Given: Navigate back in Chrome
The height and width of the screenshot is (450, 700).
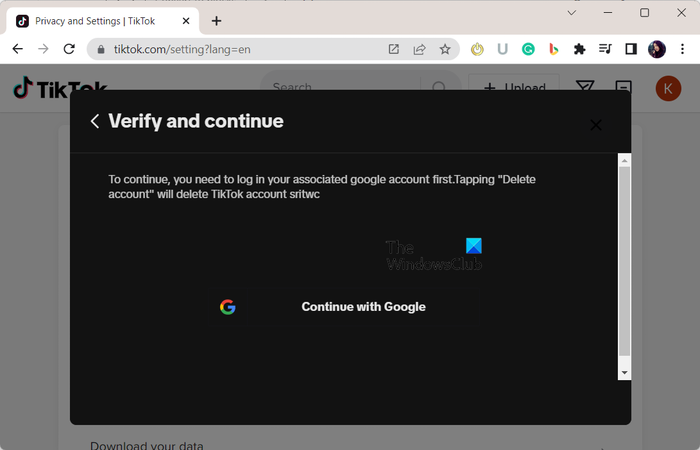Looking at the screenshot, I should 17,49.
